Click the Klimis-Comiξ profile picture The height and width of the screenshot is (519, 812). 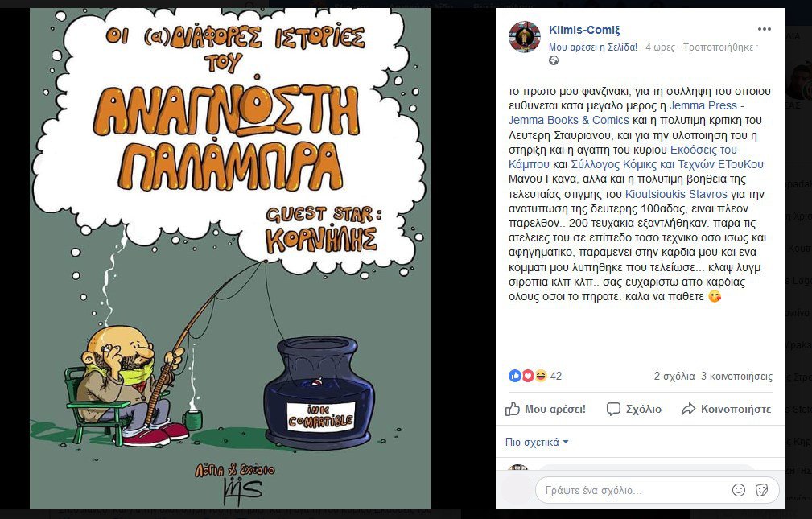[x=525, y=37]
